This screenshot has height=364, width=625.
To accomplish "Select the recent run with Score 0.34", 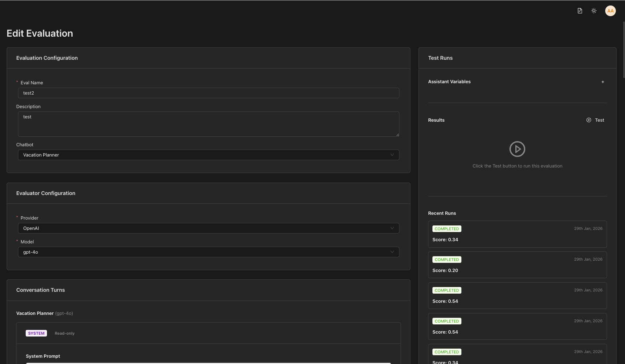I will [x=517, y=235].
